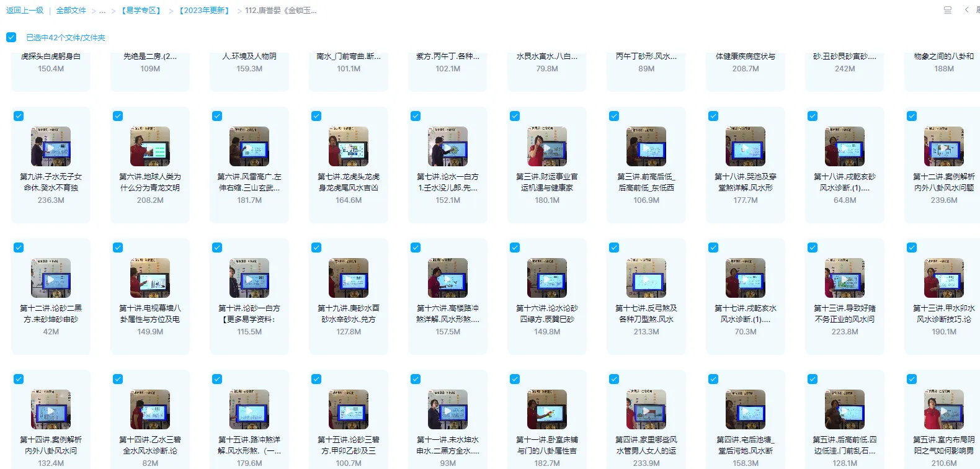
Task: Navigate to 【2023年更新】 folder breadcrumb
Action: pos(204,11)
